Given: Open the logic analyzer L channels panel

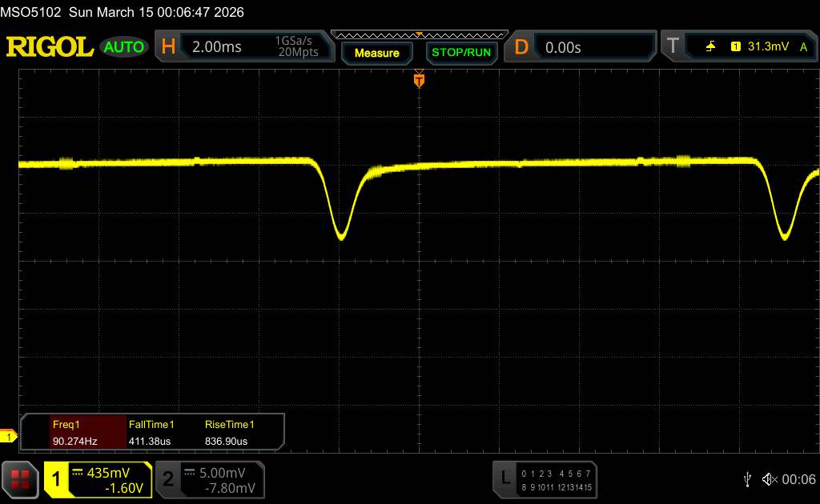Looking at the screenshot, I should coord(546,478).
